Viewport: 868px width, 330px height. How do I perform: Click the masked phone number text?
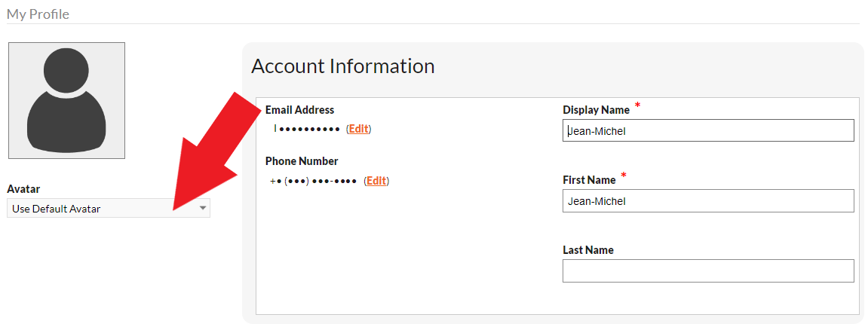coord(313,181)
